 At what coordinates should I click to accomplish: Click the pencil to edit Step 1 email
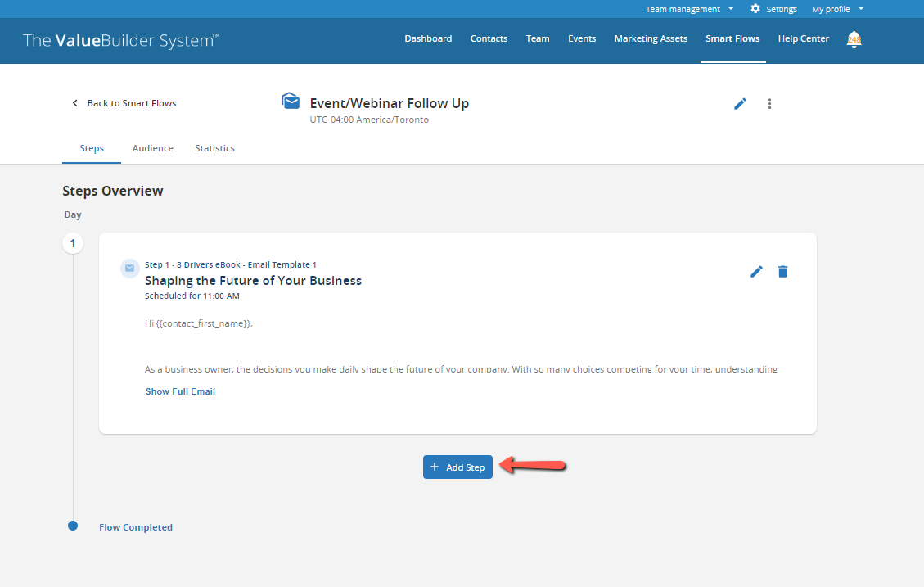pos(756,271)
